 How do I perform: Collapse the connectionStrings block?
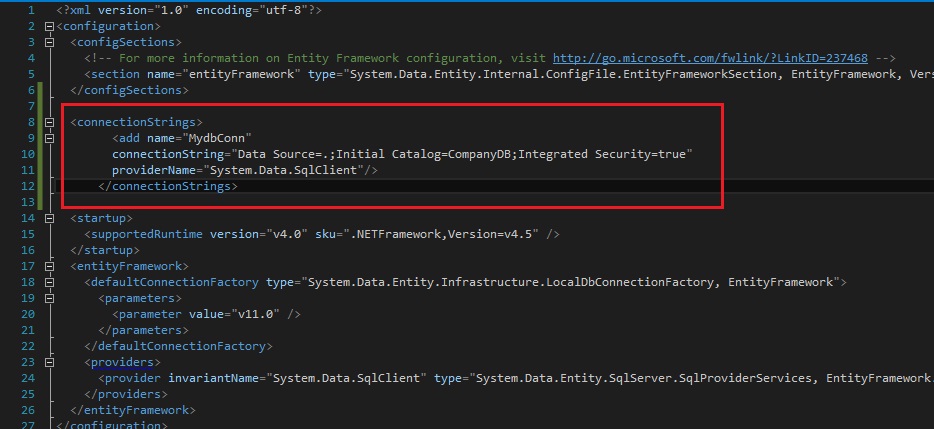(49, 122)
